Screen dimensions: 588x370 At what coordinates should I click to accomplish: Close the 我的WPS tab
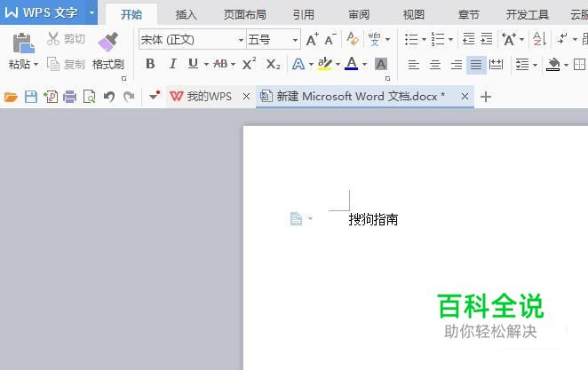pyautogui.click(x=246, y=97)
